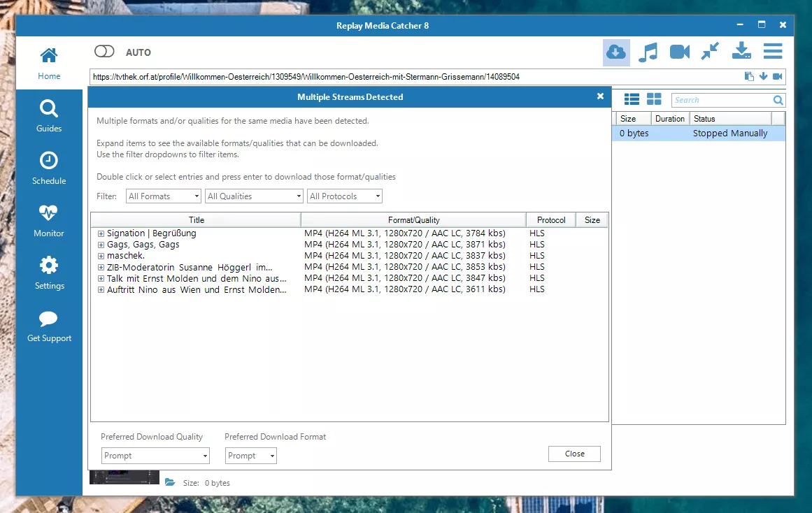The image size is (812, 513).
Task: Click the video thumbnail preview
Action: (x=124, y=477)
